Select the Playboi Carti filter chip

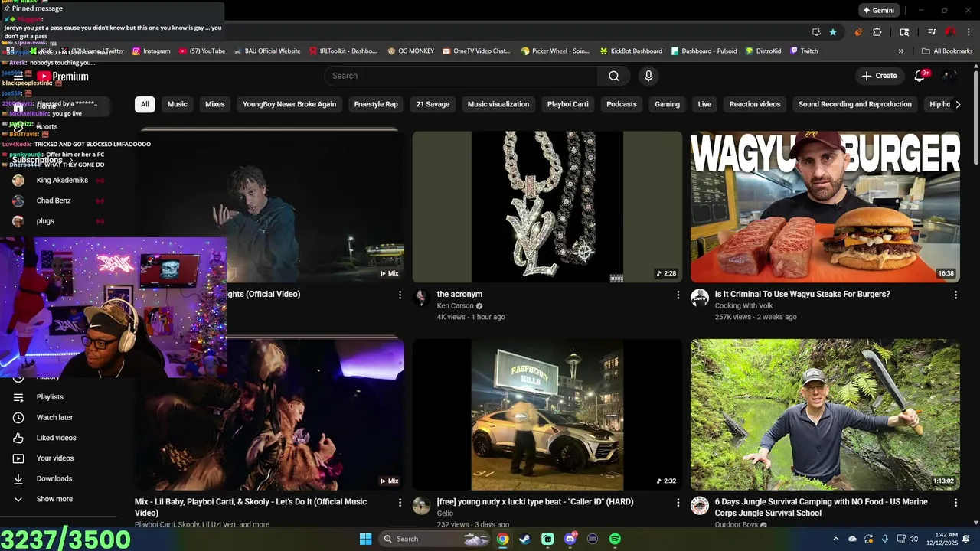click(567, 104)
